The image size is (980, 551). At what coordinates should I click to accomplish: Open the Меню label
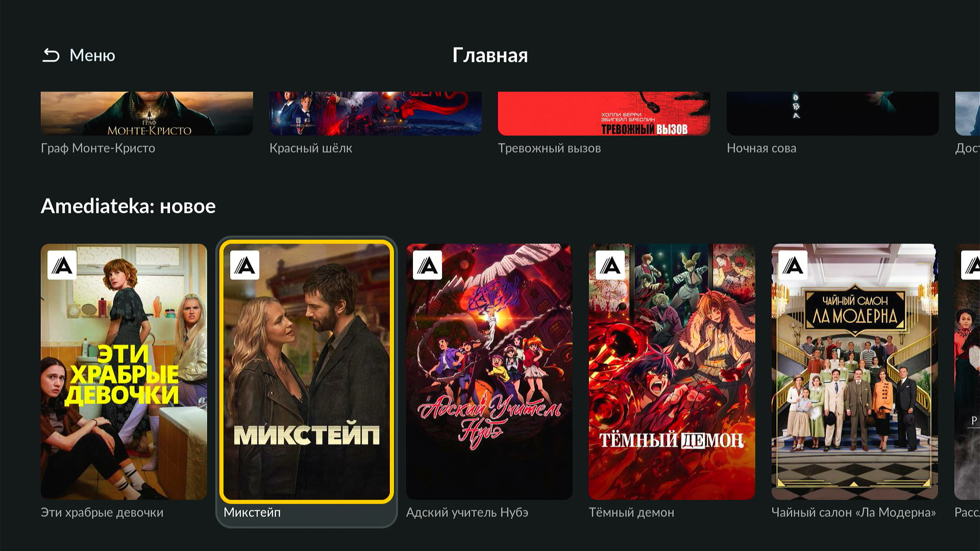[x=92, y=55]
